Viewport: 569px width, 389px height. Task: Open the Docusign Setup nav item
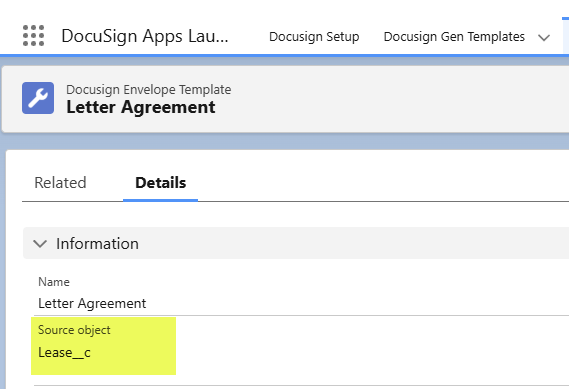314,37
